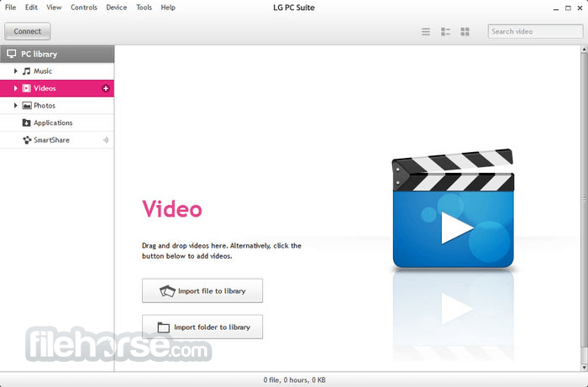Image resolution: width=588 pixels, height=387 pixels.
Task: Click Import file to library
Action: [x=202, y=290]
